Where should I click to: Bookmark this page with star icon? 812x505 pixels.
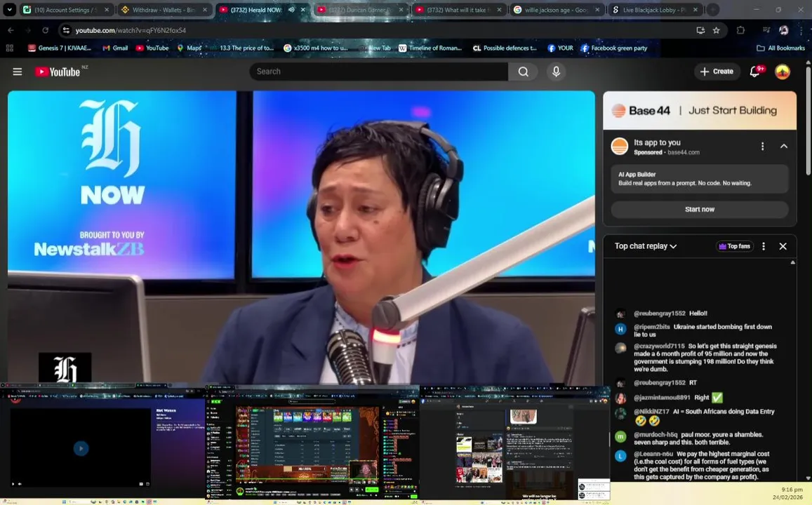pyautogui.click(x=716, y=31)
